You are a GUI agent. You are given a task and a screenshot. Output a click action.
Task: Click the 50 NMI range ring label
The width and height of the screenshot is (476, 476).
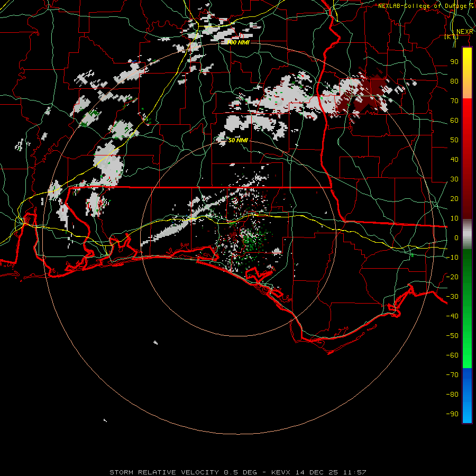pos(238,140)
